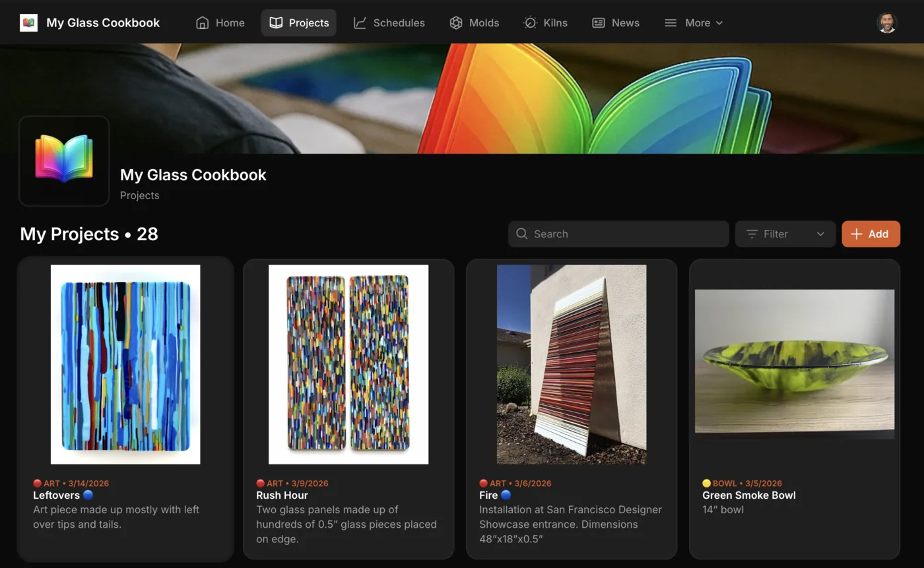Click the Schedules chart icon

tap(360, 22)
